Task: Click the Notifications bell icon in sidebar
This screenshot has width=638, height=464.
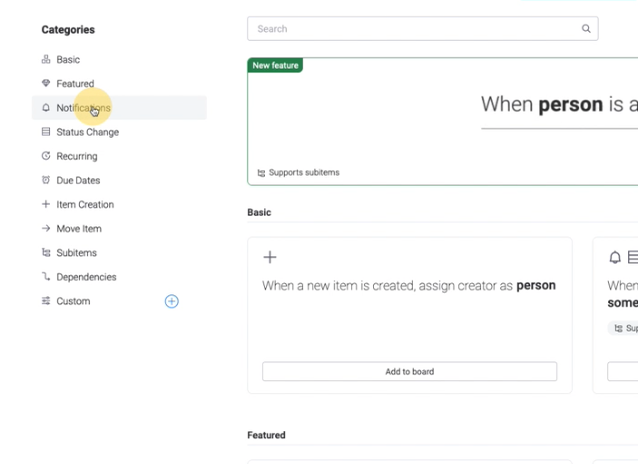Action: (46, 107)
